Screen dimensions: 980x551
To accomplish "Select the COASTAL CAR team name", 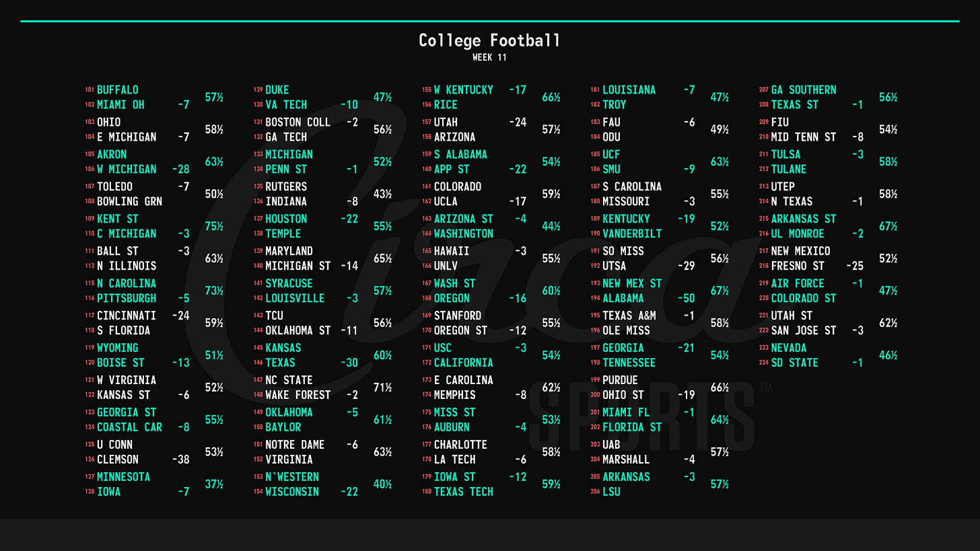I will point(130,427).
